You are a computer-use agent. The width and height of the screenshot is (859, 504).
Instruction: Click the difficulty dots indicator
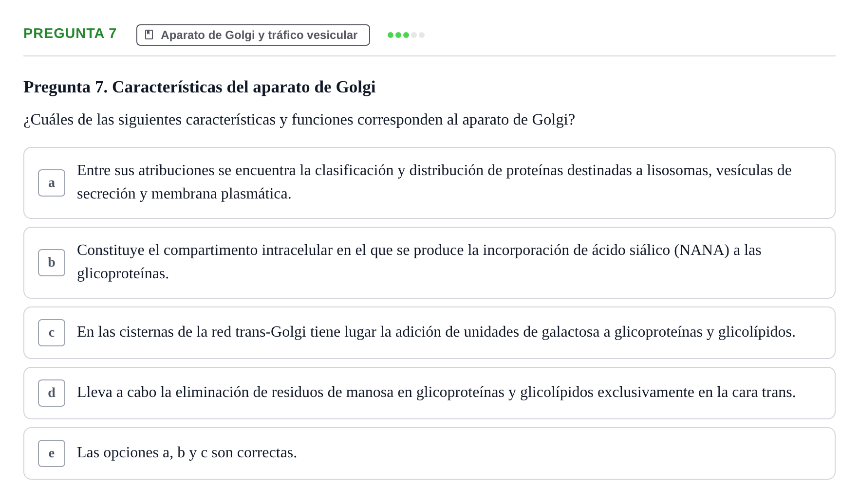coord(406,35)
